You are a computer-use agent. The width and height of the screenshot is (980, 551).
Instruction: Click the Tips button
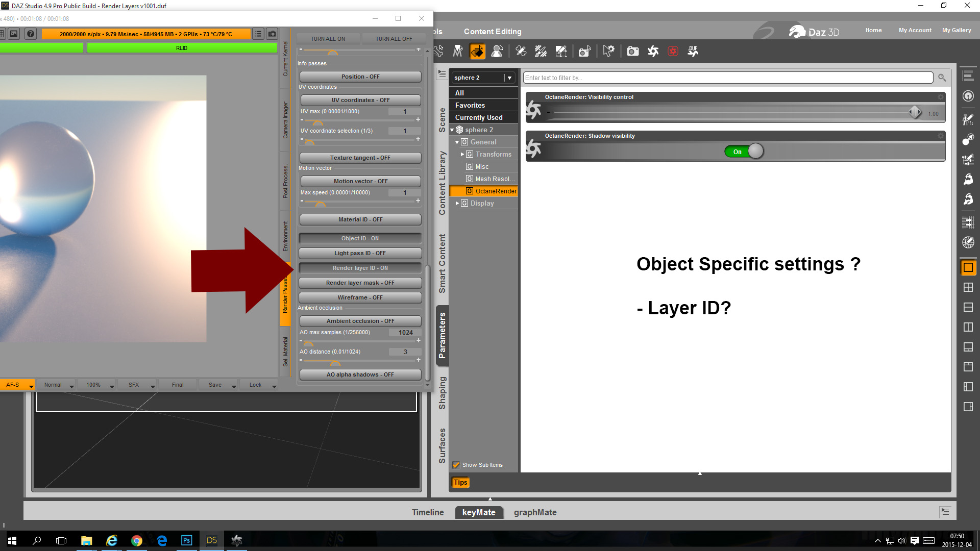[x=460, y=482]
